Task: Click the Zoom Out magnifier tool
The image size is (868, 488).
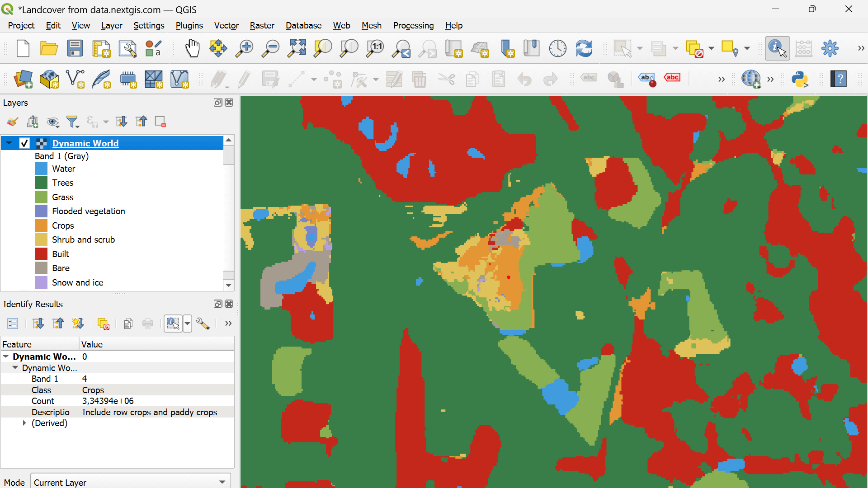Action: click(x=271, y=48)
